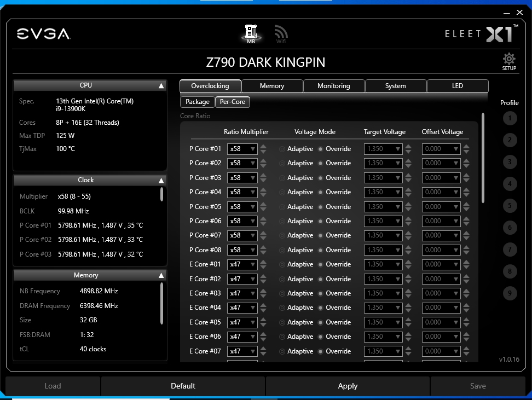Open P Core #04 ratio multiplier dropdown

(x=242, y=192)
